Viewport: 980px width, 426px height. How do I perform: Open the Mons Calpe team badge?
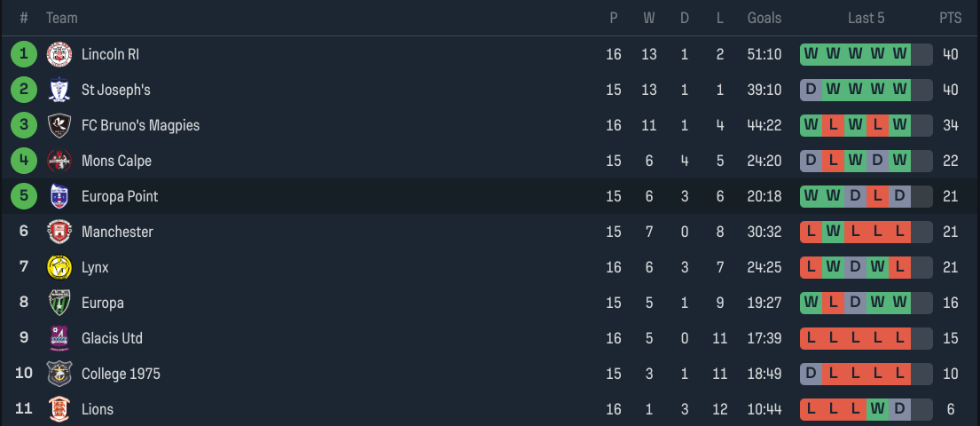click(59, 161)
